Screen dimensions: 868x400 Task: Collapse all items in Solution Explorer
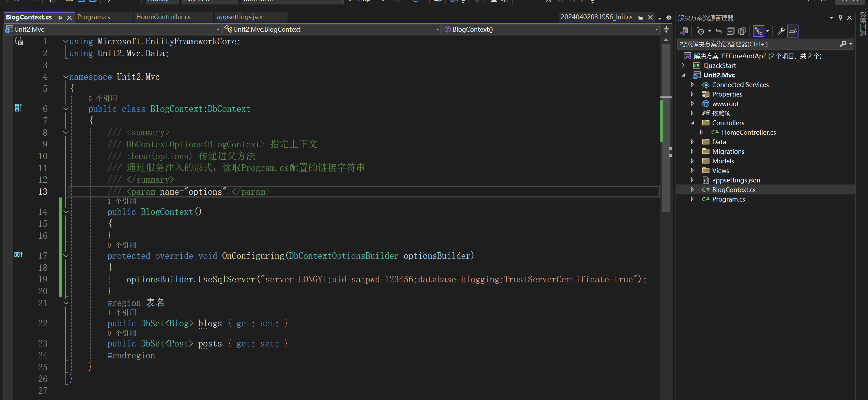click(x=730, y=31)
